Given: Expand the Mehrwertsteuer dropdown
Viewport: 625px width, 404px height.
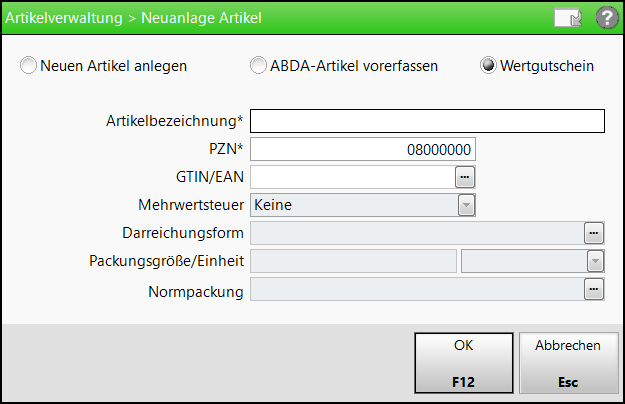Looking at the screenshot, I should [465, 205].
